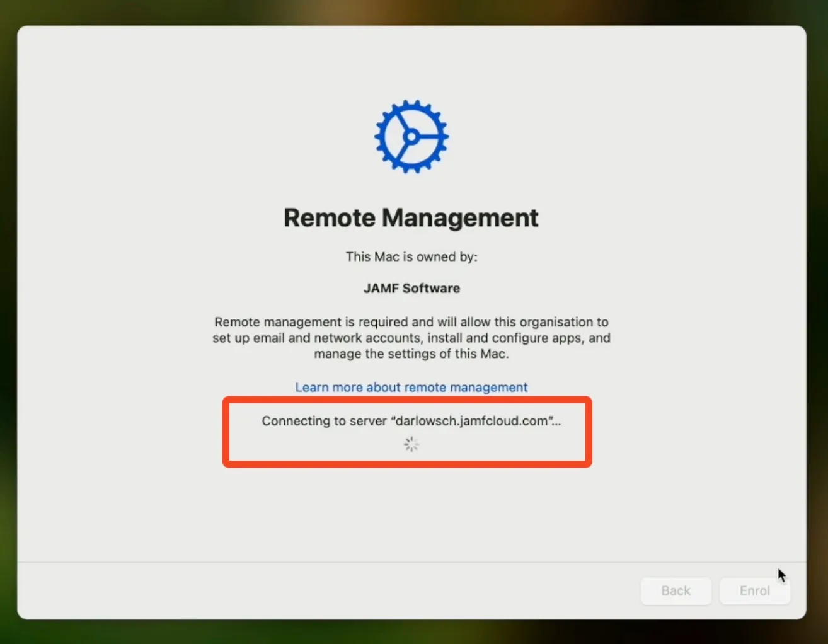Viewport: 828px width, 644px height.
Task: Open "Learn more about remote management"
Action: pos(411,387)
